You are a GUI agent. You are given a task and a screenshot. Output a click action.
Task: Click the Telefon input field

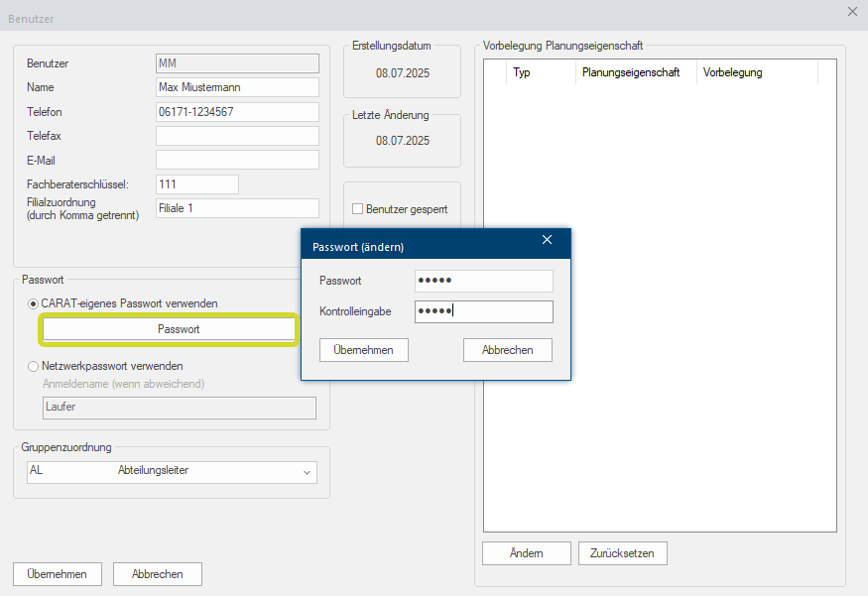(237, 112)
